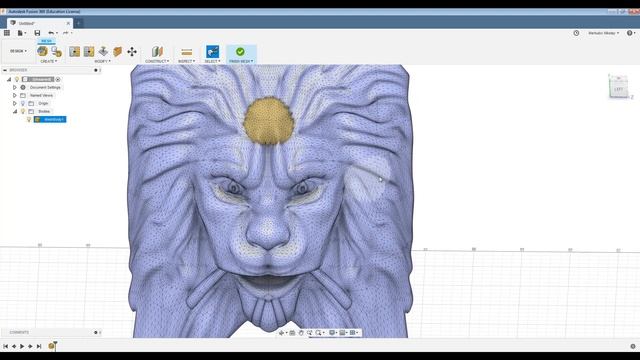Open the MODIFY dropdown menu
The height and width of the screenshot is (360, 640).
point(102,61)
